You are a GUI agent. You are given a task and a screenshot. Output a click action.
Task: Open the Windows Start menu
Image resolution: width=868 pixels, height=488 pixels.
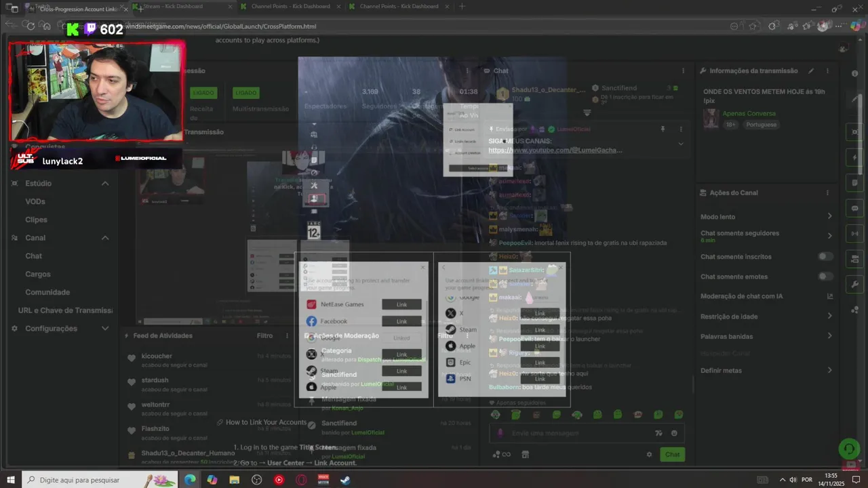(10, 480)
